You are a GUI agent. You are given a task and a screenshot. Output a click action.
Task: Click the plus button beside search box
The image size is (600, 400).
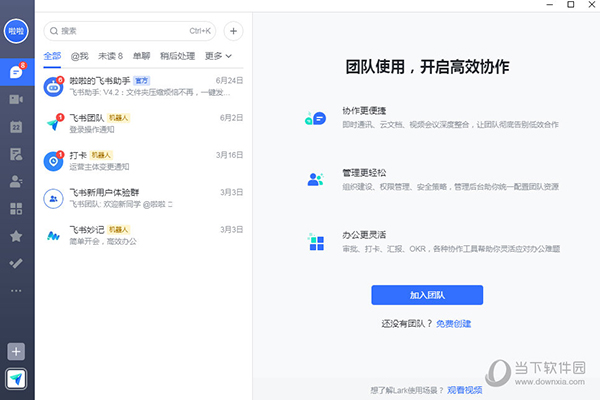pyautogui.click(x=233, y=31)
